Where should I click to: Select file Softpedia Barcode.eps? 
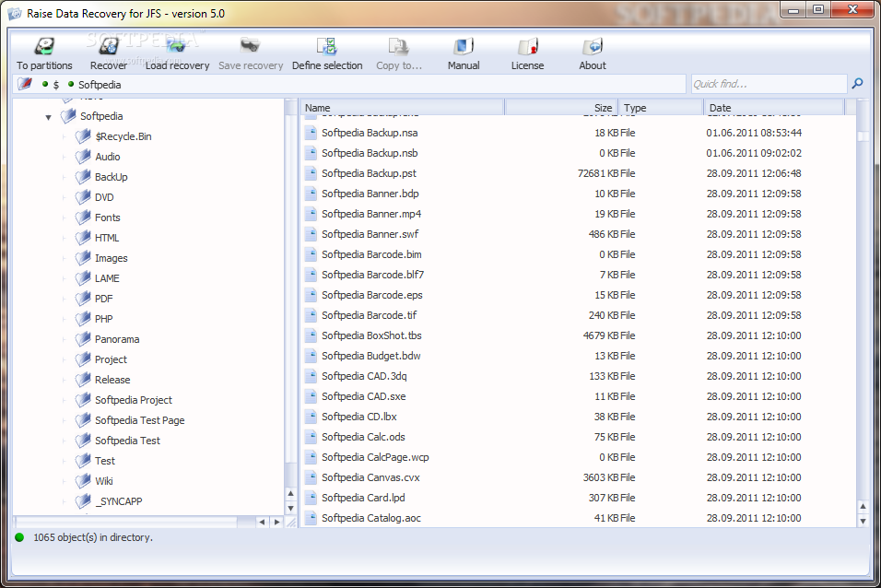[372, 295]
